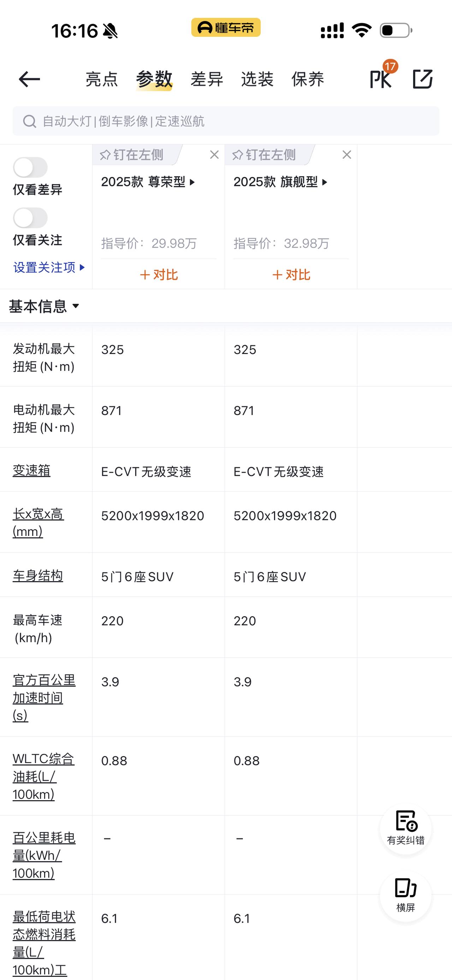Tap the back arrow icon
This screenshot has width=452, height=980.
[x=29, y=79]
